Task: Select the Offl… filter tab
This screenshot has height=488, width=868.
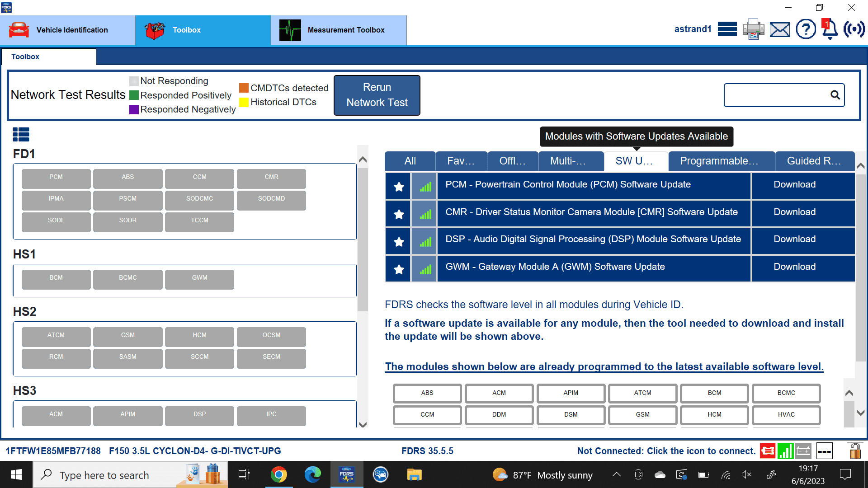Action: click(x=513, y=161)
